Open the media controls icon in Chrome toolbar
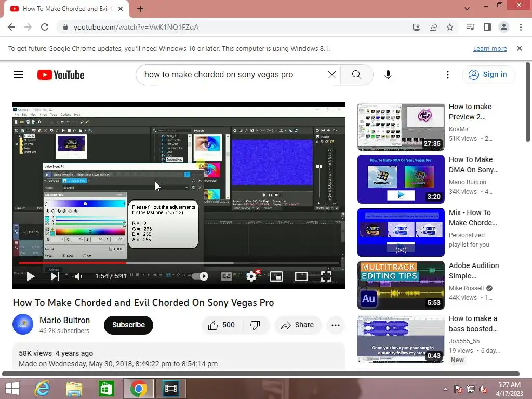Image resolution: width=532 pixels, height=399 pixels. 470,27
